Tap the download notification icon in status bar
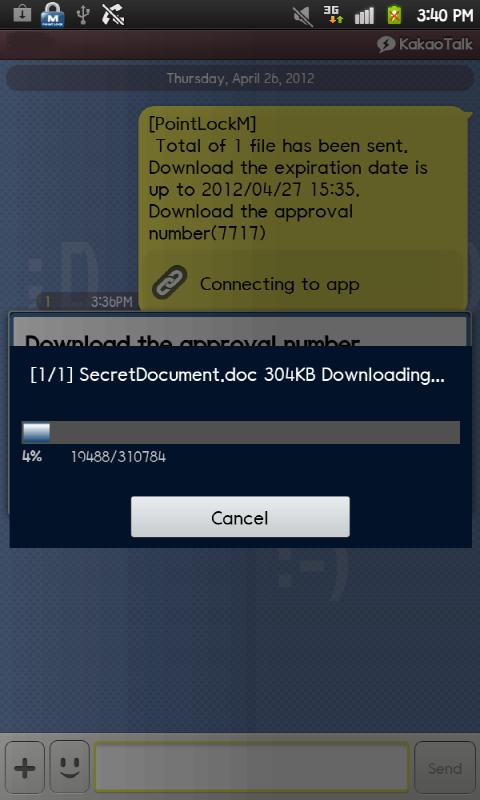Viewport: 480px width, 800px height. (x=22, y=14)
